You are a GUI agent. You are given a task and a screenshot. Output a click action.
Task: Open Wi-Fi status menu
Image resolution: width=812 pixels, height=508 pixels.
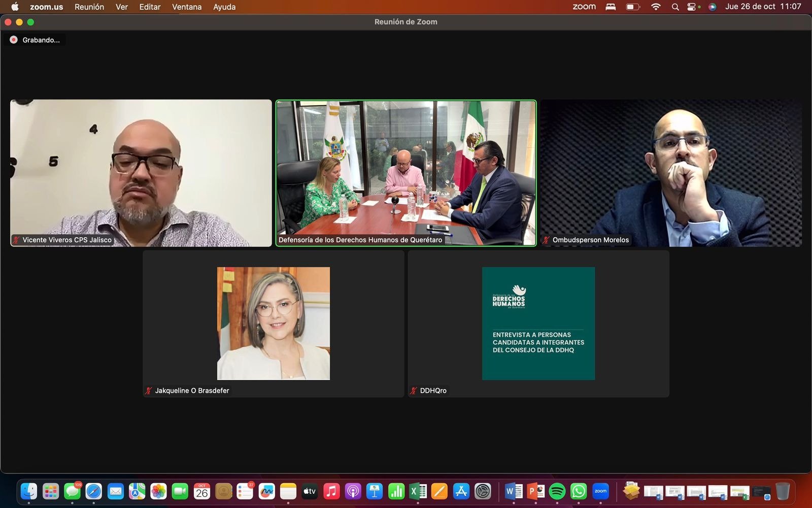point(656,7)
